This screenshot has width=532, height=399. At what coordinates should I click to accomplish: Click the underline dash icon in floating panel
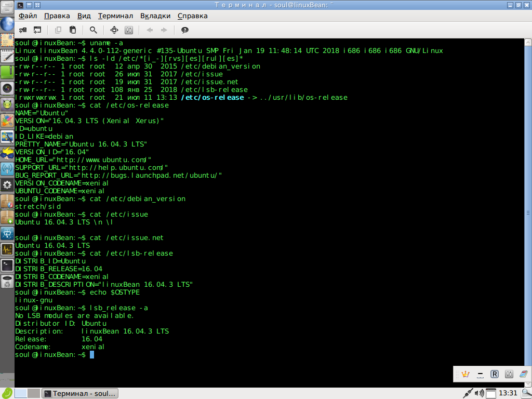480,374
